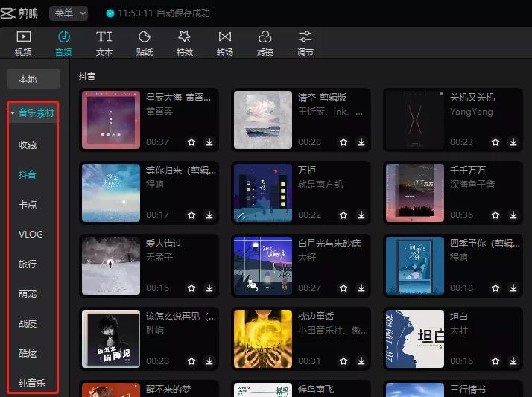
Task: Select the 萌宠 music category
Action: pos(28,293)
